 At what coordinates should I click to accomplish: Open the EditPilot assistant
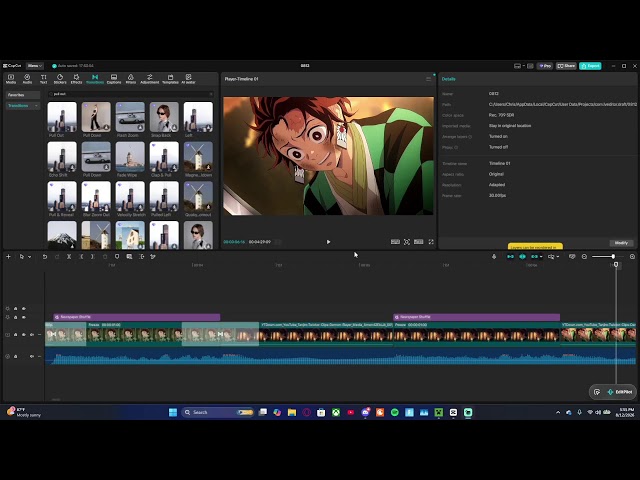pyautogui.click(x=620, y=392)
